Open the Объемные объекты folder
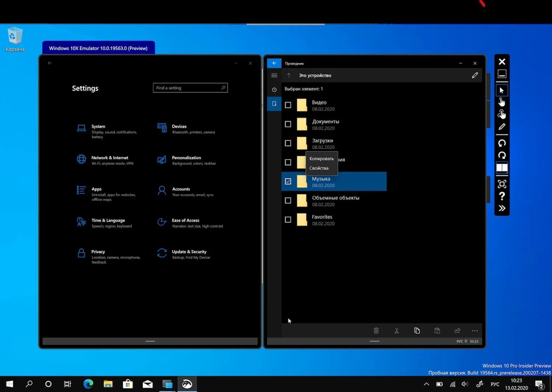Image resolution: width=552 pixels, height=392 pixels. (x=334, y=201)
